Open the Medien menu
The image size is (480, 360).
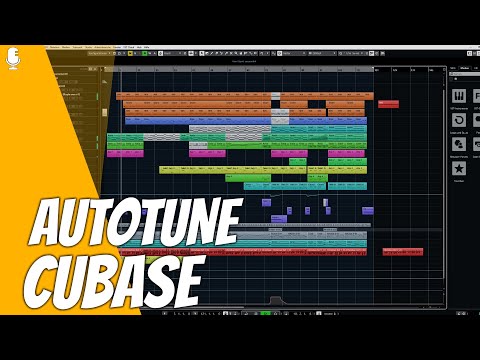pyautogui.click(x=66, y=47)
